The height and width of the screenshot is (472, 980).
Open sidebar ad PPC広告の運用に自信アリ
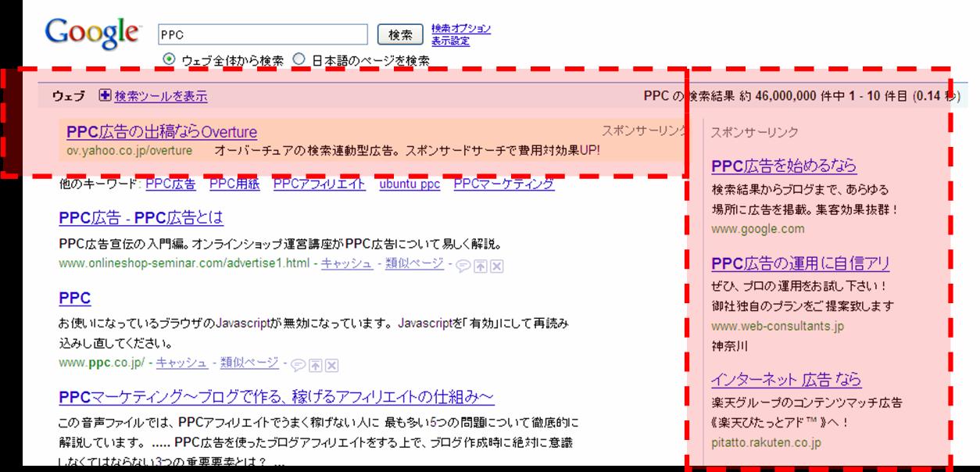pos(800,263)
